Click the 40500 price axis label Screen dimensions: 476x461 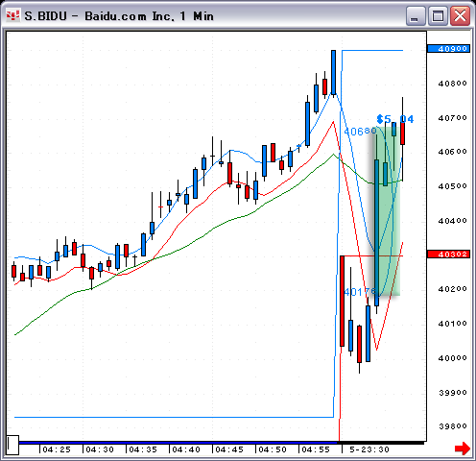point(452,186)
